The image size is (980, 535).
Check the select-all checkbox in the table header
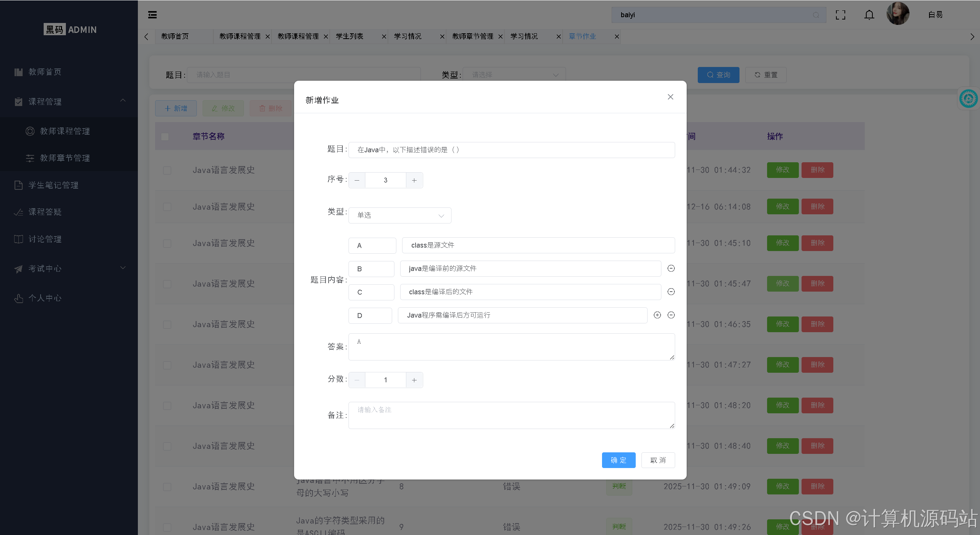tap(165, 136)
